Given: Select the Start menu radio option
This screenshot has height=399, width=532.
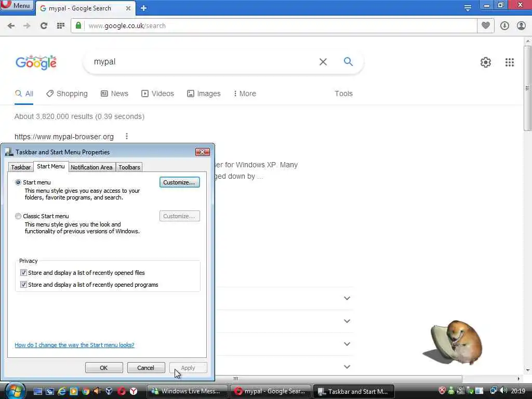Looking at the screenshot, I should tap(18, 182).
